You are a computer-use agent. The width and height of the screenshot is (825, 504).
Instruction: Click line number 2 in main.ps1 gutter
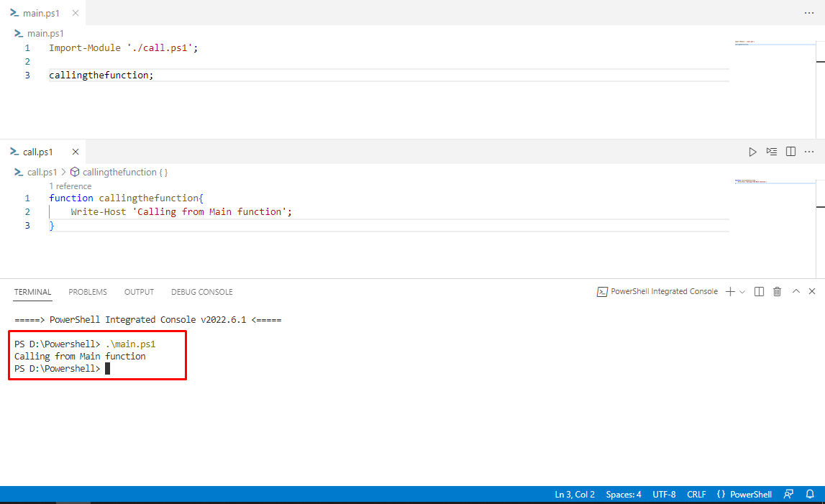tap(27, 62)
